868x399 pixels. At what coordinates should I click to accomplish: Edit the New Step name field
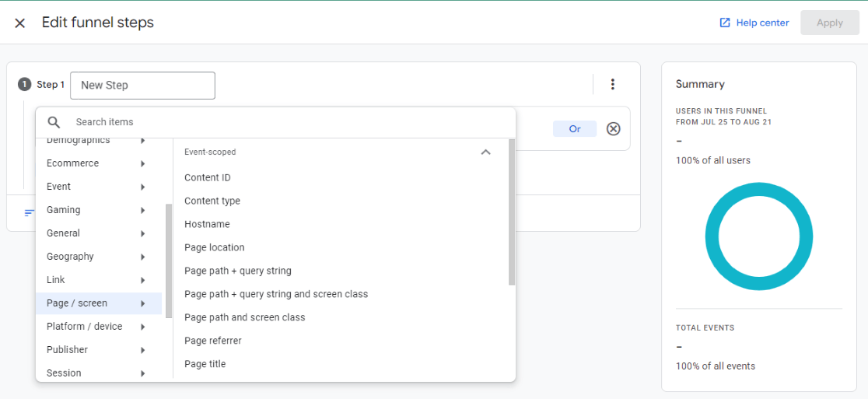[142, 86]
